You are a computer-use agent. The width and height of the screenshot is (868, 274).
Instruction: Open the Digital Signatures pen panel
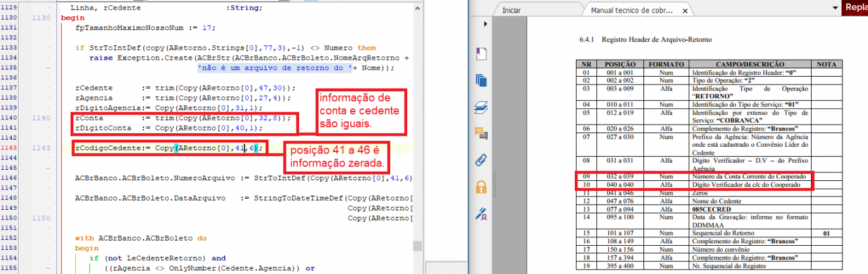coord(480,213)
